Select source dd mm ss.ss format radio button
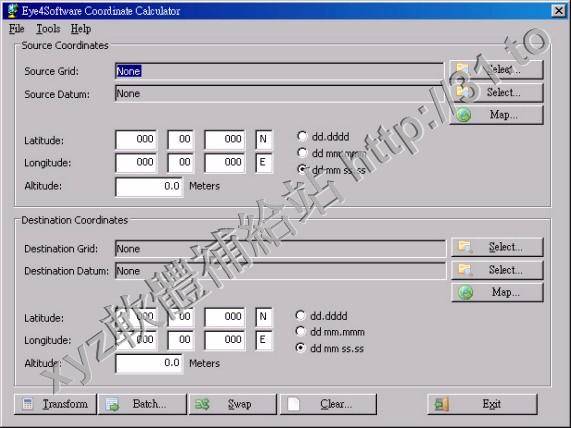The width and height of the screenshot is (571, 428). (x=302, y=169)
